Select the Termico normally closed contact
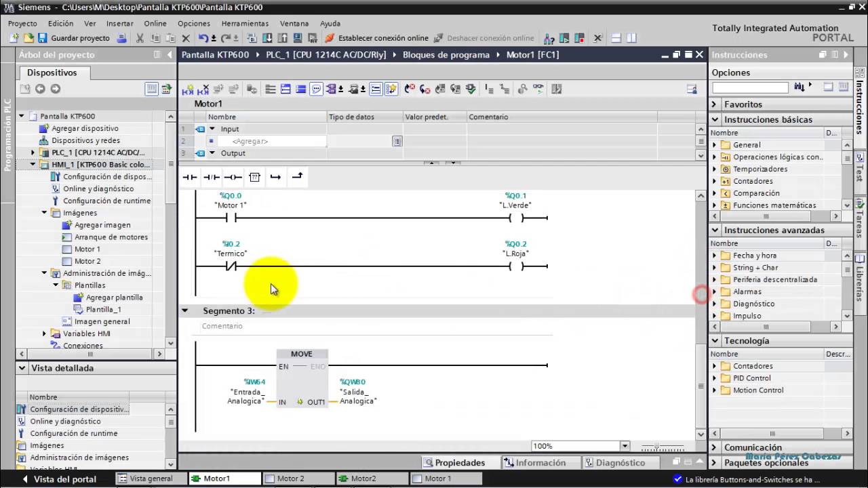 click(x=231, y=266)
